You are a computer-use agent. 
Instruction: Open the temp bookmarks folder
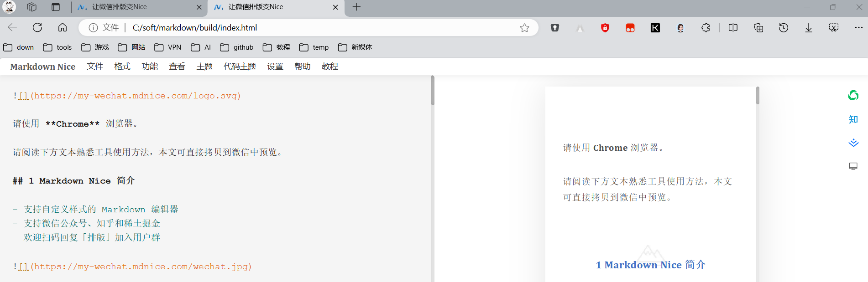click(314, 47)
